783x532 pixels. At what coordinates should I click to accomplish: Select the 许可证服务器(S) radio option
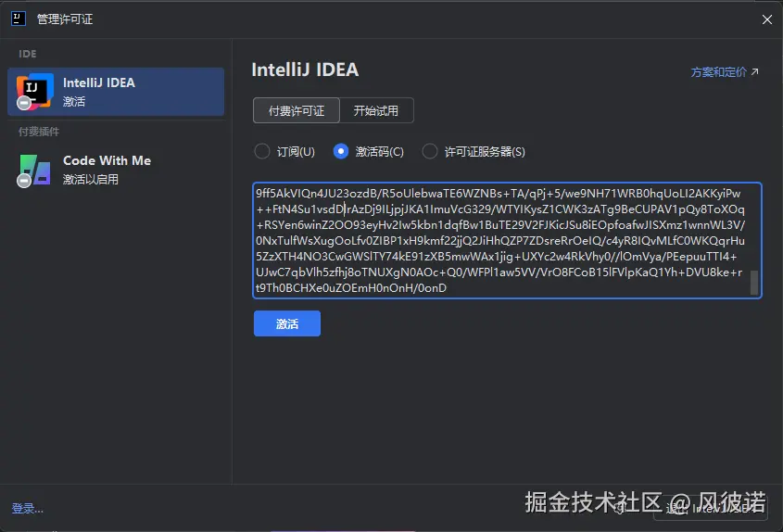[x=474, y=151]
